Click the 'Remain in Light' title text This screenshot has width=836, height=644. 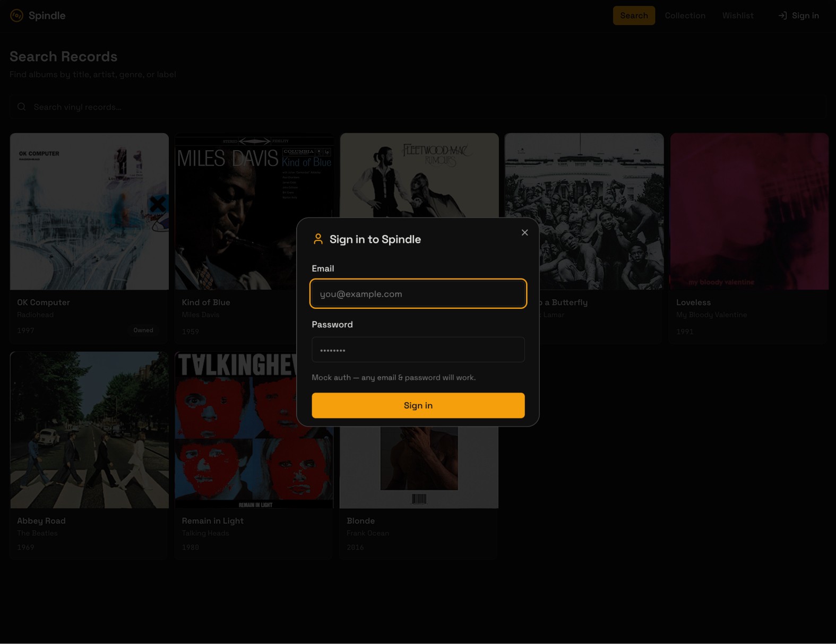click(213, 521)
